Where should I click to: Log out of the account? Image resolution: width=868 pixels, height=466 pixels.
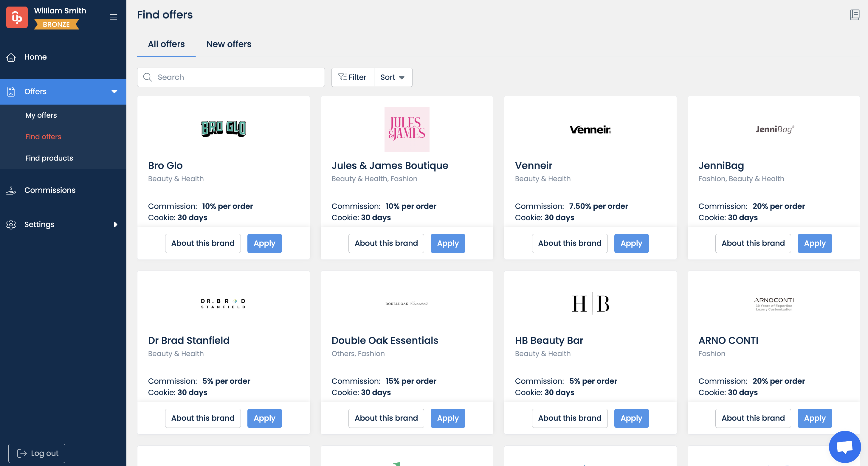pos(37,453)
